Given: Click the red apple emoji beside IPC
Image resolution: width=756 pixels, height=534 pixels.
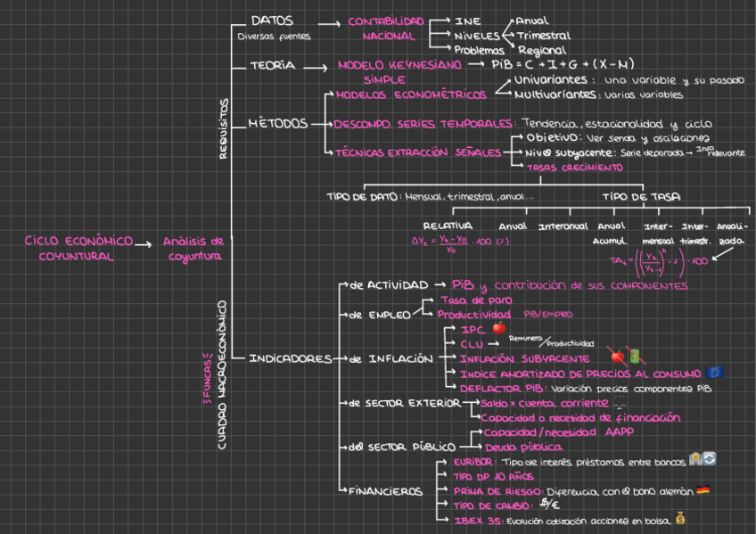Looking at the screenshot, I should (499, 329).
